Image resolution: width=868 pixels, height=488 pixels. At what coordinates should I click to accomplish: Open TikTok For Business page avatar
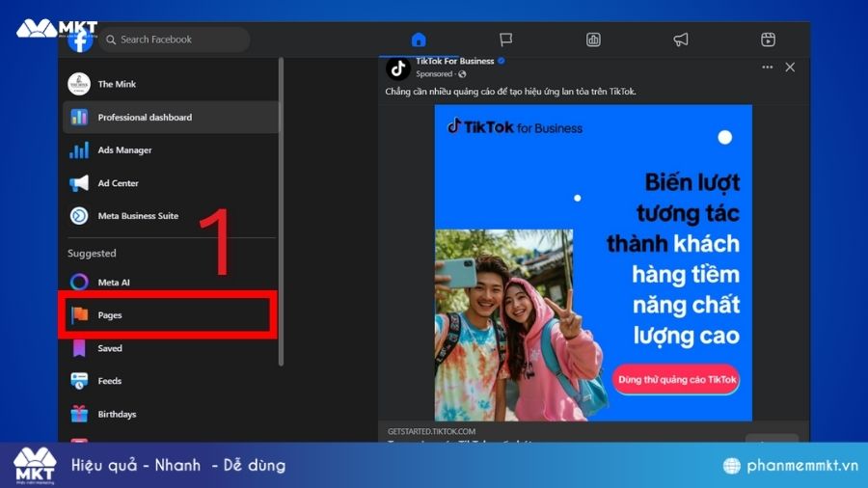tap(397, 68)
